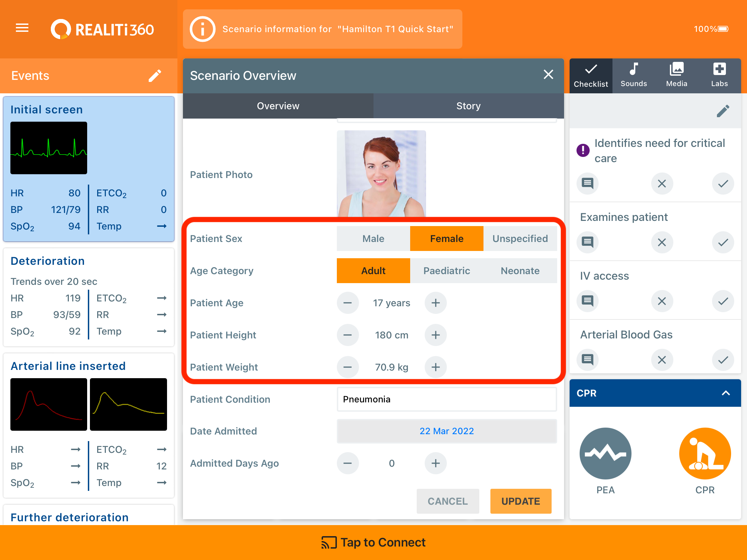Open the Checklist tab
The image size is (747, 560).
591,75
